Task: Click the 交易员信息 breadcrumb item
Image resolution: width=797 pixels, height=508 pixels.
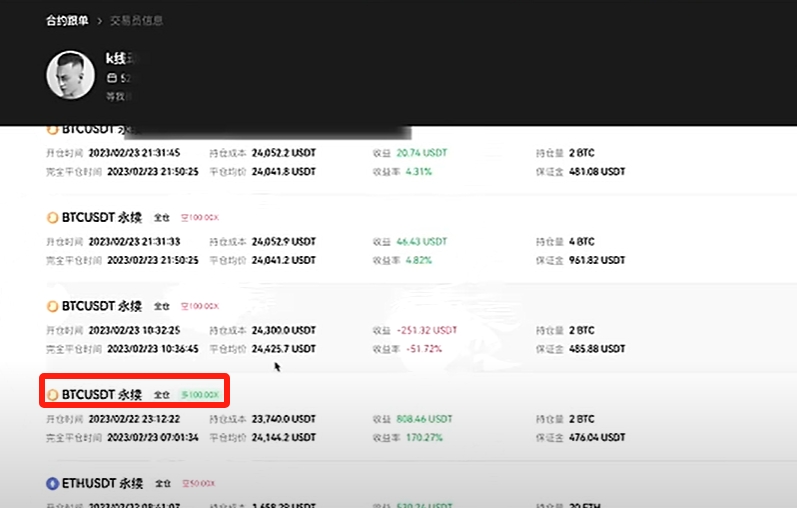Action: (136, 20)
